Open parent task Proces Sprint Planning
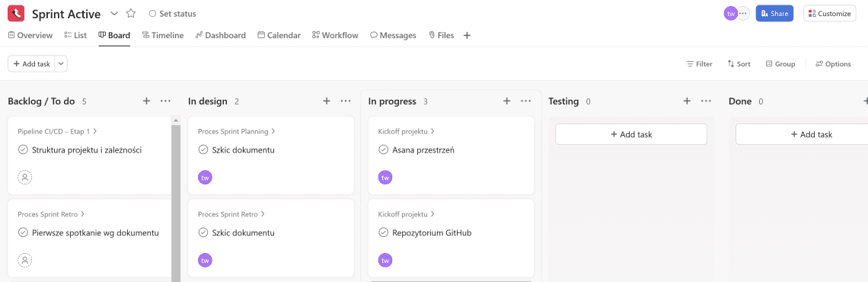Viewport: 868px width, 282px height. click(x=237, y=131)
